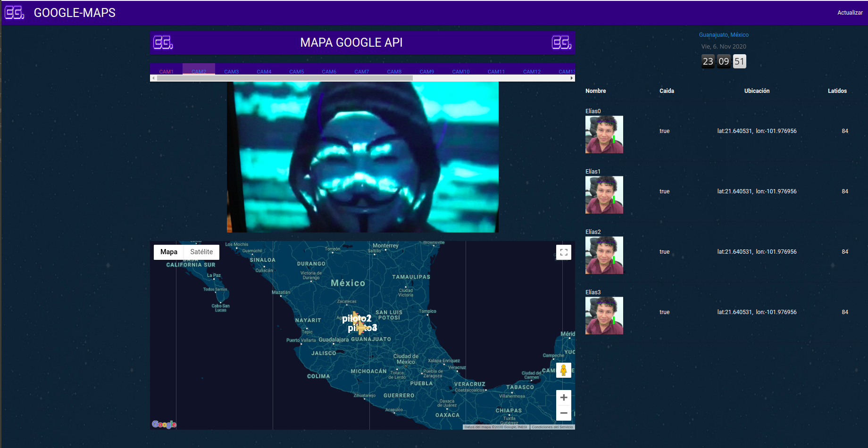This screenshot has width=868, height=448.
Task: Click the Caída column header
Action: pyautogui.click(x=667, y=91)
